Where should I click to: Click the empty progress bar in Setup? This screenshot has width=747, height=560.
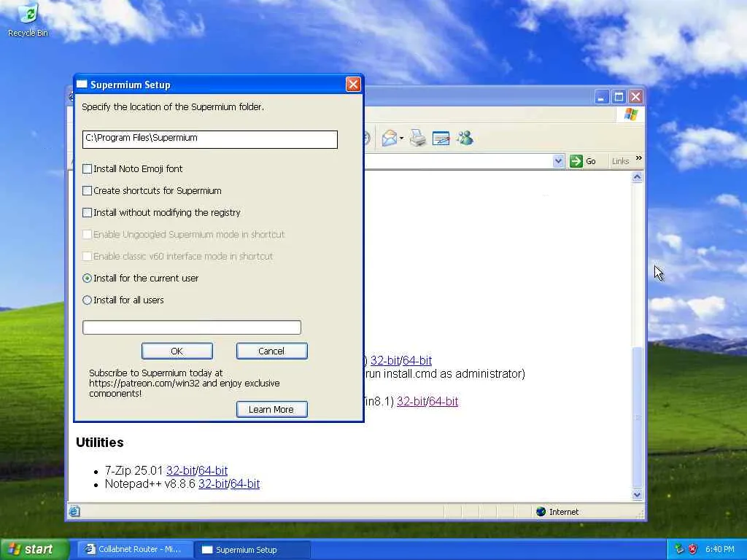coord(192,327)
